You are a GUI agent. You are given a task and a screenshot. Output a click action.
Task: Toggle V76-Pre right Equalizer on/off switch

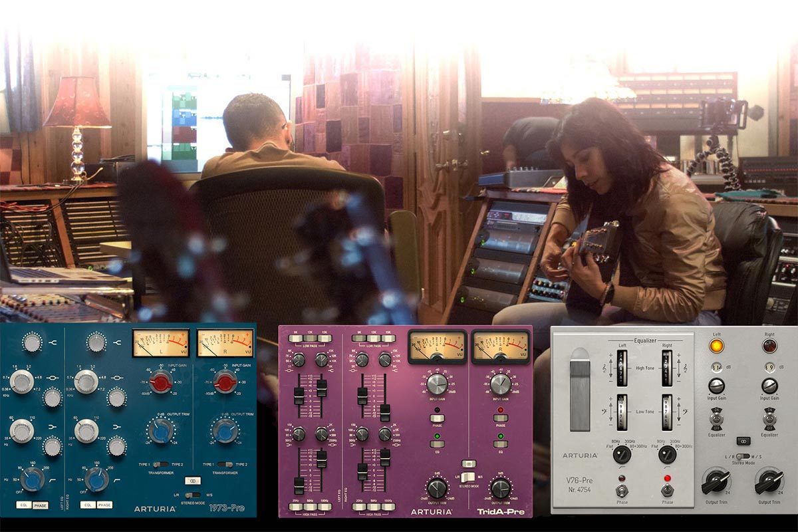pos(769,419)
